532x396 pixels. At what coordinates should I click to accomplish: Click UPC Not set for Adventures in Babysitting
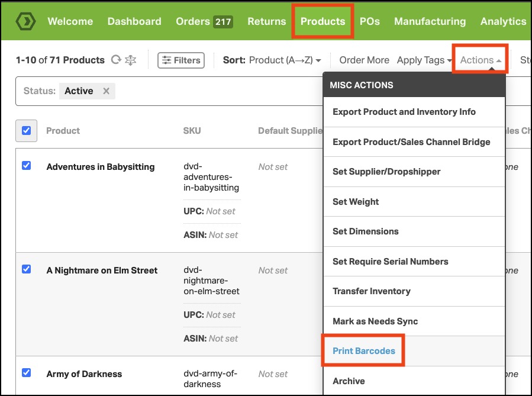(x=209, y=211)
